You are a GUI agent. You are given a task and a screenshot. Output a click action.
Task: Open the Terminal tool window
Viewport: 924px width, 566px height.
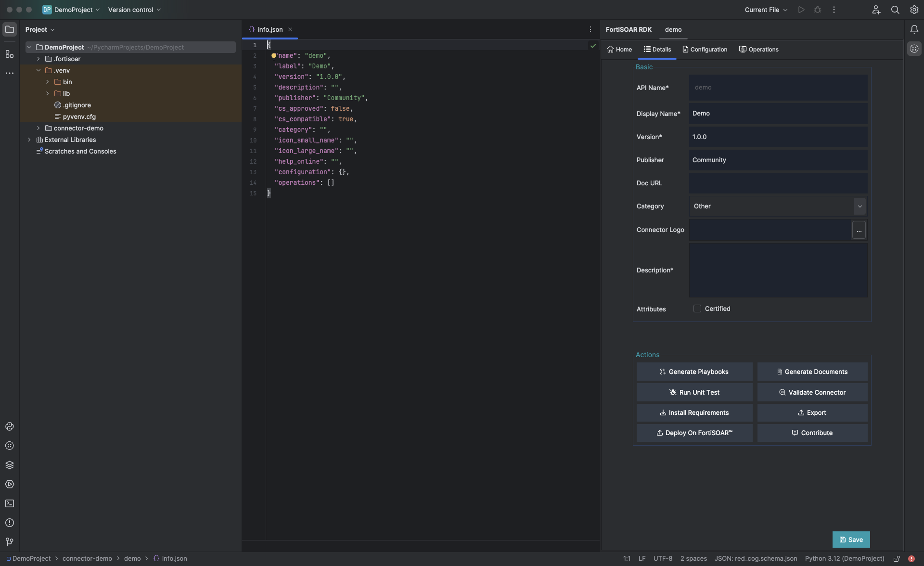(10, 503)
